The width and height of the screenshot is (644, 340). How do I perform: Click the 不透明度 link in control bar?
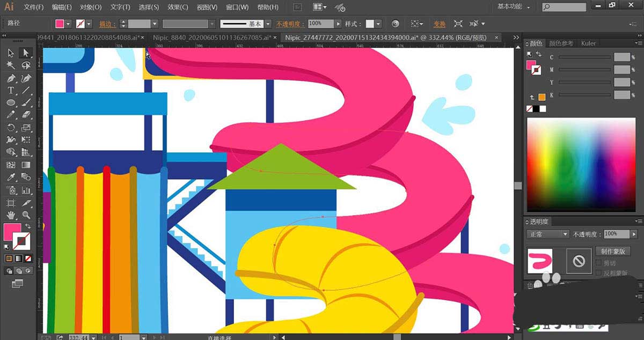click(291, 24)
